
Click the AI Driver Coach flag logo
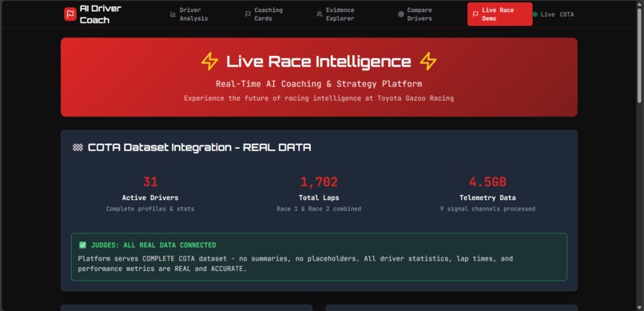(70, 14)
